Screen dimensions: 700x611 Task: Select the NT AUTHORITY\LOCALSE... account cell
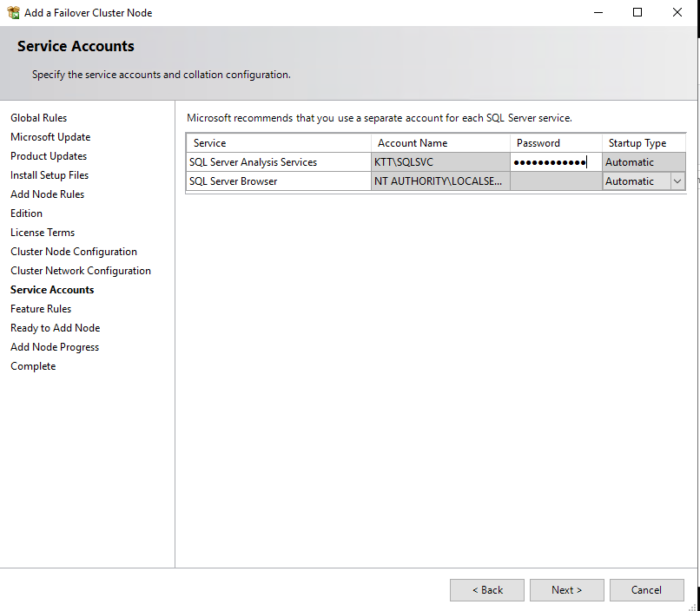[x=440, y=181]
